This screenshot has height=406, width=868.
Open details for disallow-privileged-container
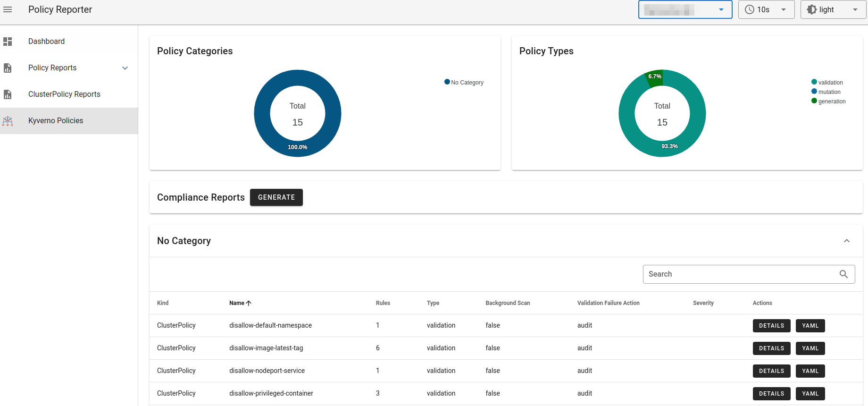coord(771,394)
